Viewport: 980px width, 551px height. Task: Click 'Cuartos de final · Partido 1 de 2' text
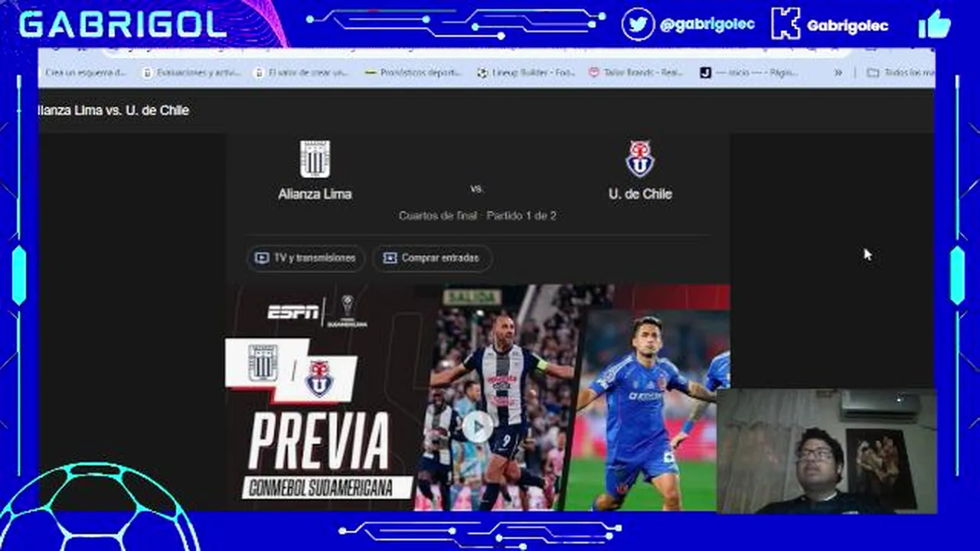point(477,216)
